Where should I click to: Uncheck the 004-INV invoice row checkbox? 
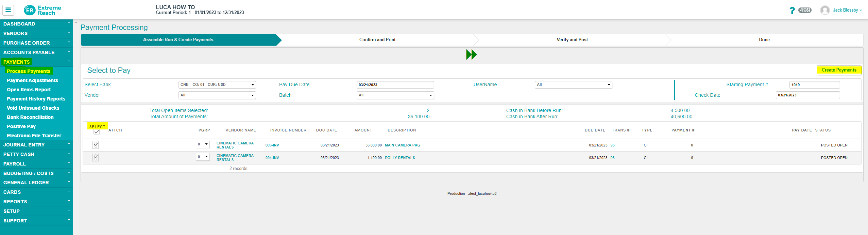(x=96, y=157)
